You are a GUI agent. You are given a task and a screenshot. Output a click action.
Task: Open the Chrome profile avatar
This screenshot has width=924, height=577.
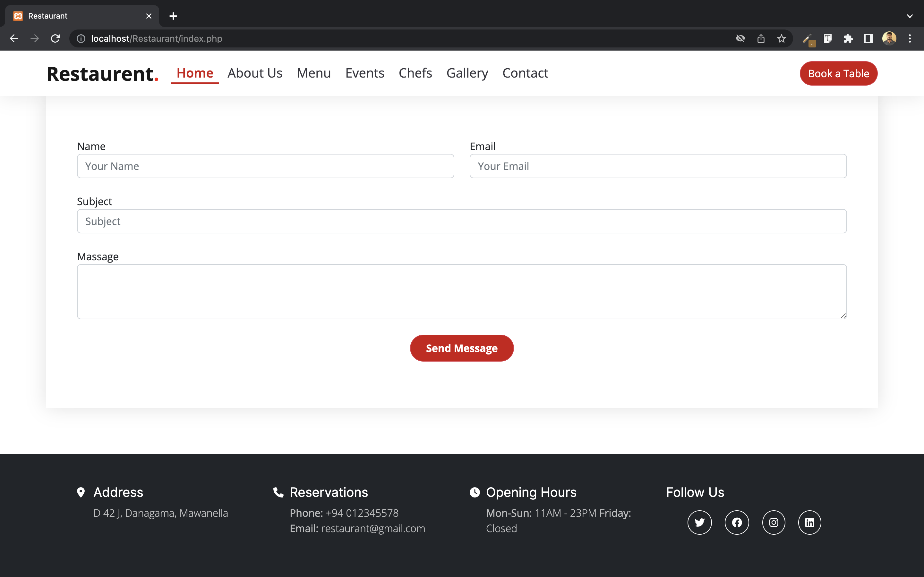[890, 38]
